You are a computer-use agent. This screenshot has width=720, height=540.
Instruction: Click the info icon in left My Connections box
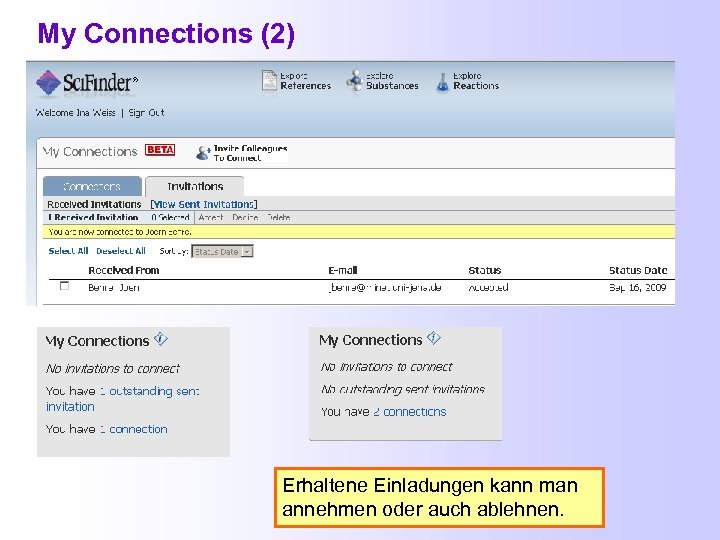pyautogui.click(x=161, y=339)
